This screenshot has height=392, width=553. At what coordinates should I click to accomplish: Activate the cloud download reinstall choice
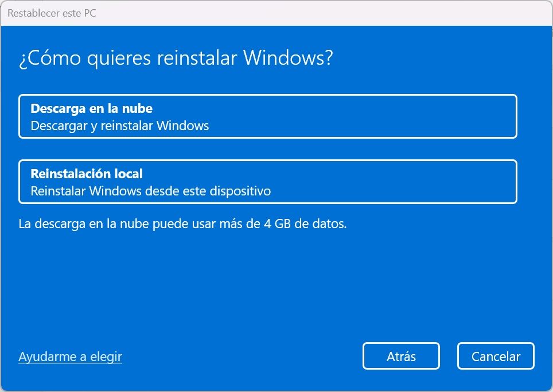(268, 116)
